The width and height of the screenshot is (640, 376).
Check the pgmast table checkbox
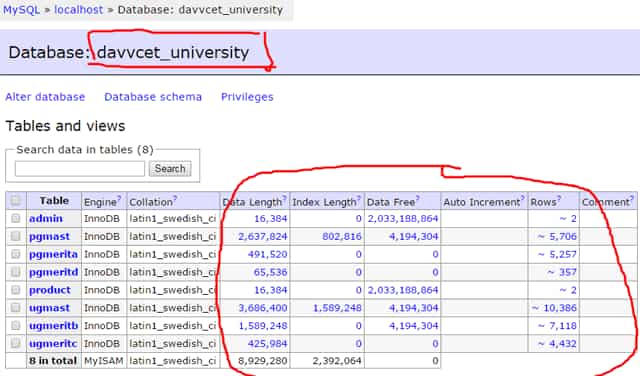16,236
